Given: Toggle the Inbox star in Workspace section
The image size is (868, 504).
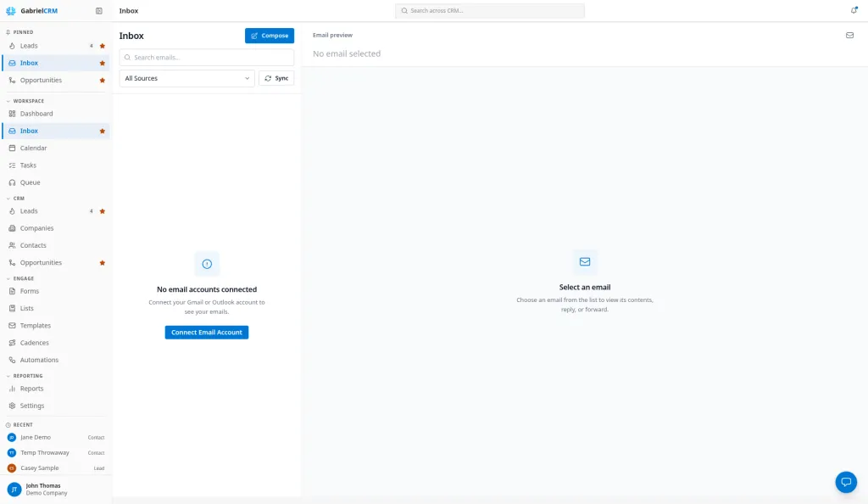Looking at the screenshot, I should click(103, 132).
